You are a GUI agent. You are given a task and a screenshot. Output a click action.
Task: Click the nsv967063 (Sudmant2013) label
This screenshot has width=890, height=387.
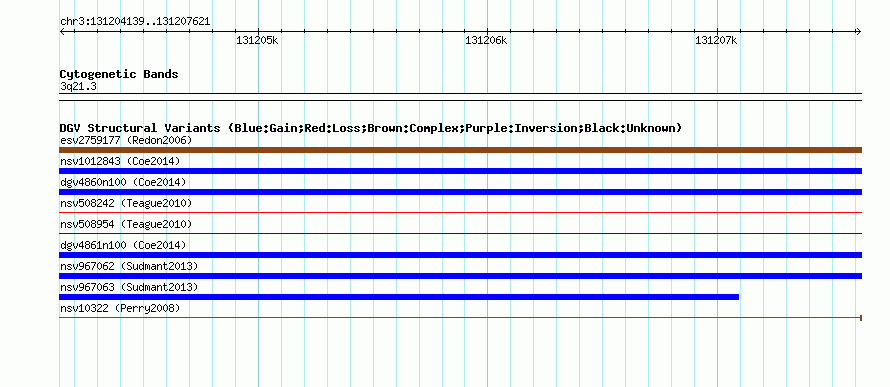129,287
